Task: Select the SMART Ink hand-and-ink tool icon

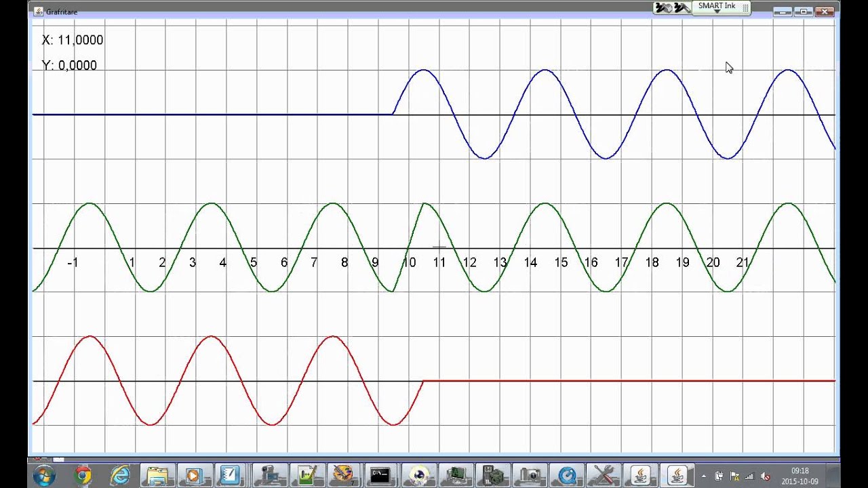Action: pyautogui.click(x=663, y=7)
